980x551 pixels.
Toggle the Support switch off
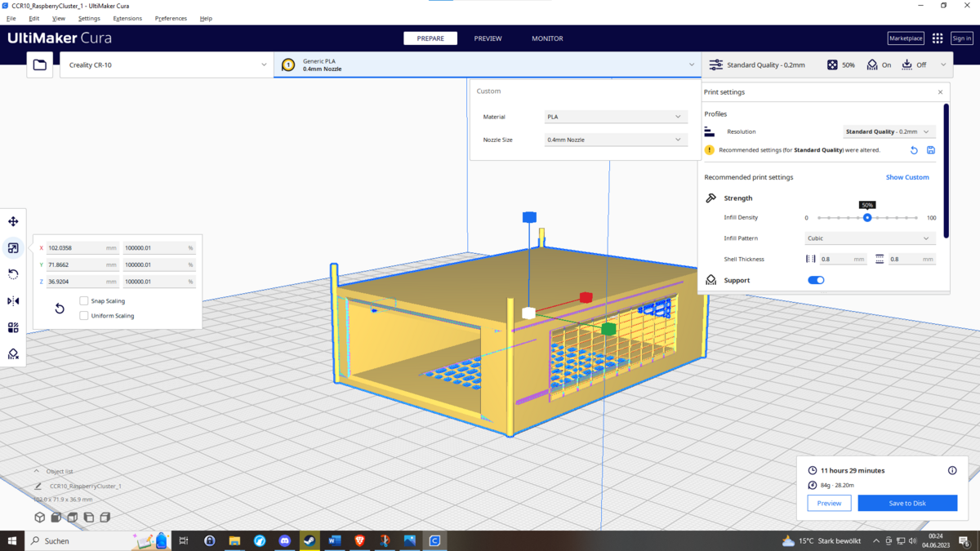coord(816,280)
